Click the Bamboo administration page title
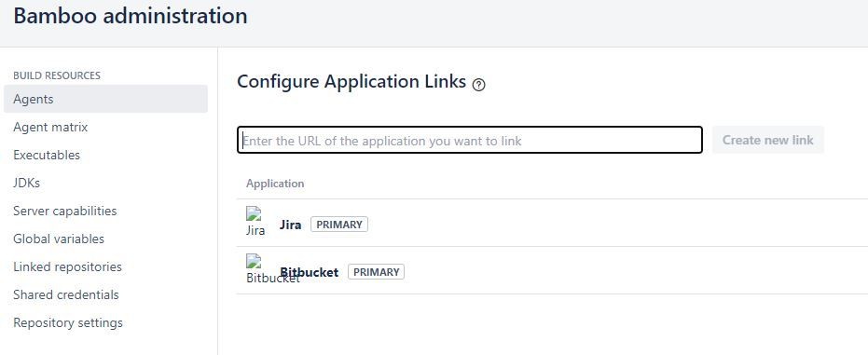The width and height of the screenshot is (868, 355). 131,16
